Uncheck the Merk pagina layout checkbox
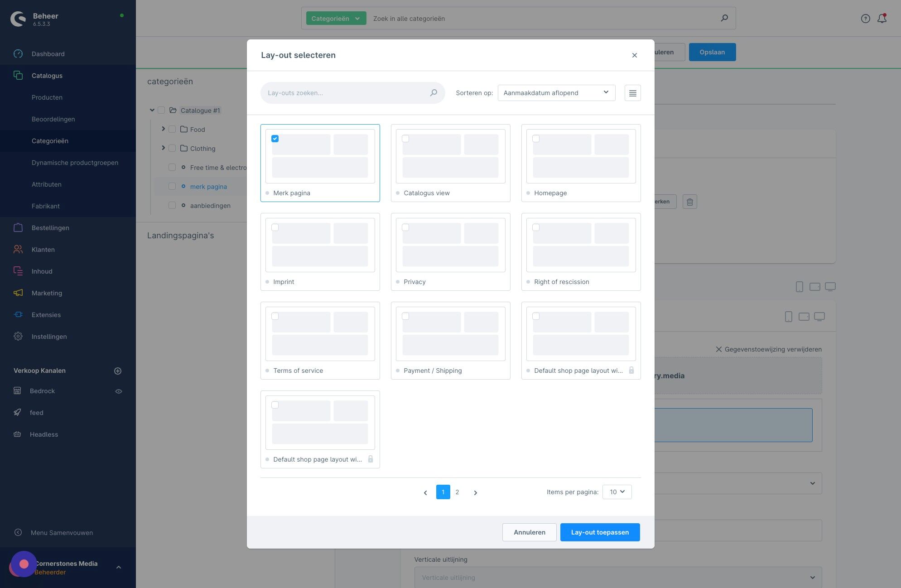Image resolution: width=901 pixels, height=588 pixels. pyautogui.click(x=275, y=139)
